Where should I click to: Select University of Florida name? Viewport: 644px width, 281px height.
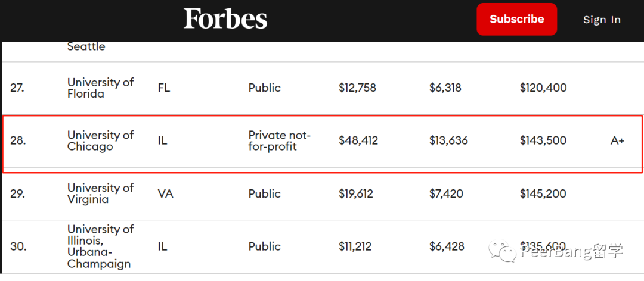pyautogui.click(x=101, y=88)
